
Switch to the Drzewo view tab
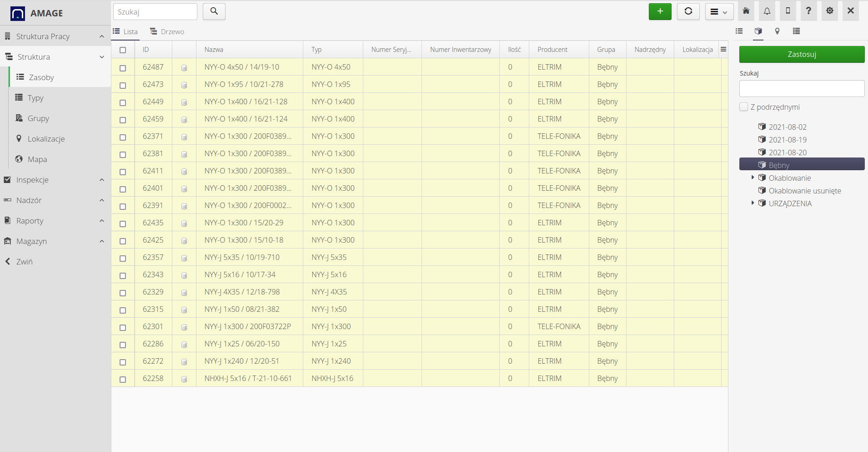(167, 32)
